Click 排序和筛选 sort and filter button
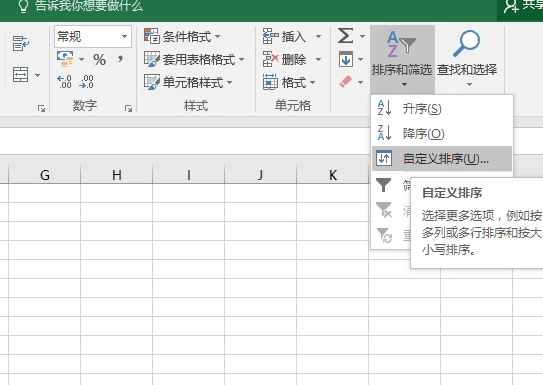Screen dimensions: 543x385 402,59
